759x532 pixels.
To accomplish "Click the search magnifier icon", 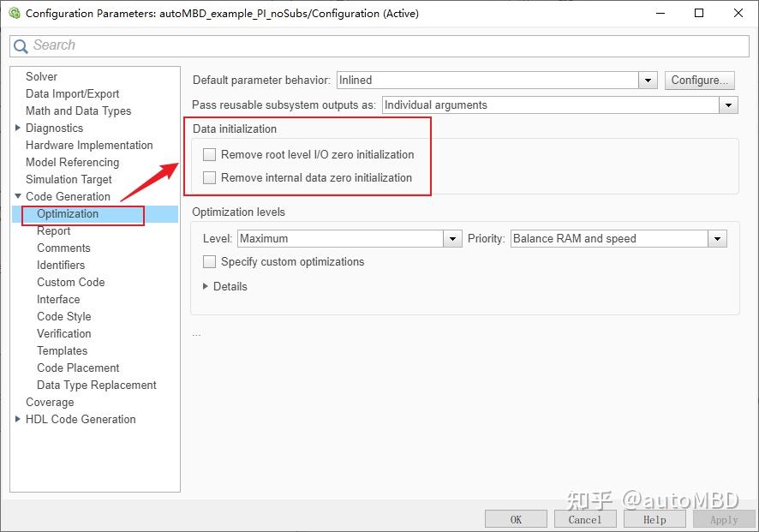I will click(x=21, y=46).
